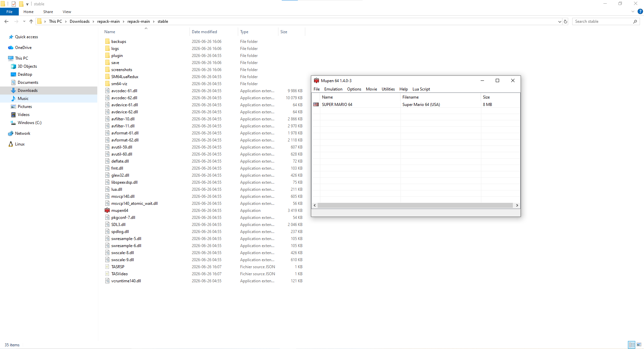Go up one folder level arrow

tap(31, 21)
